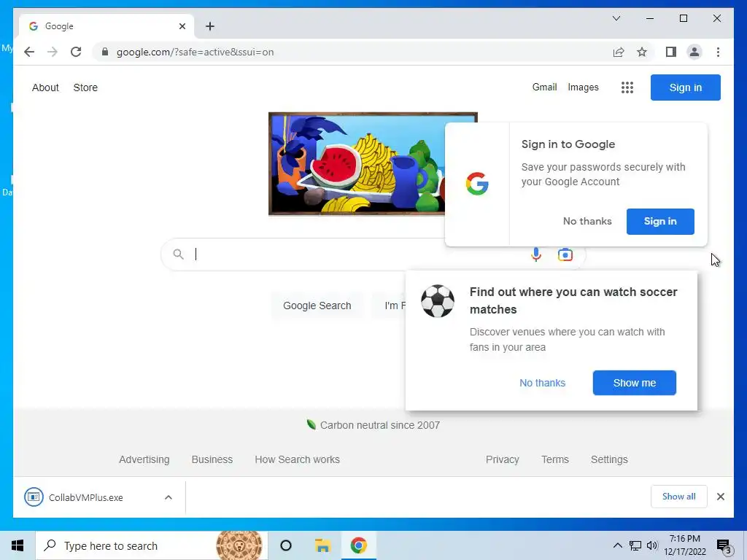Viewport: 747px width, 560px height.
Task: Click the taskbar search box
Action: (x=152, y=545)
